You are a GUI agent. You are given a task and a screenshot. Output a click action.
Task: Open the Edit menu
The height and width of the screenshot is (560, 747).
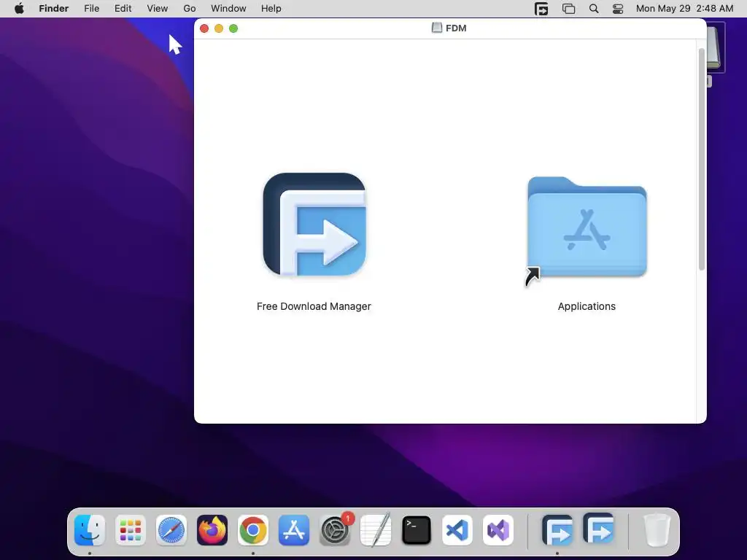[123, 8]
